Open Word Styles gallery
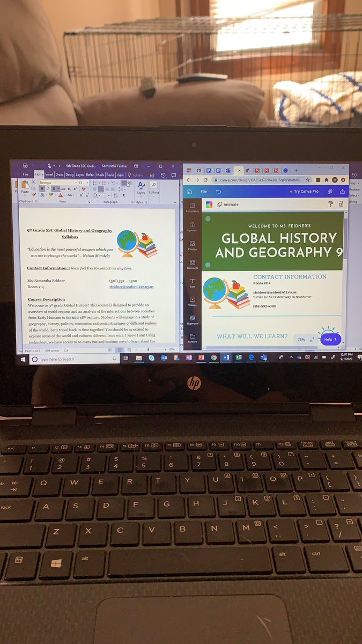The height and width of the screenshot is (644, 362). point(141,188)
